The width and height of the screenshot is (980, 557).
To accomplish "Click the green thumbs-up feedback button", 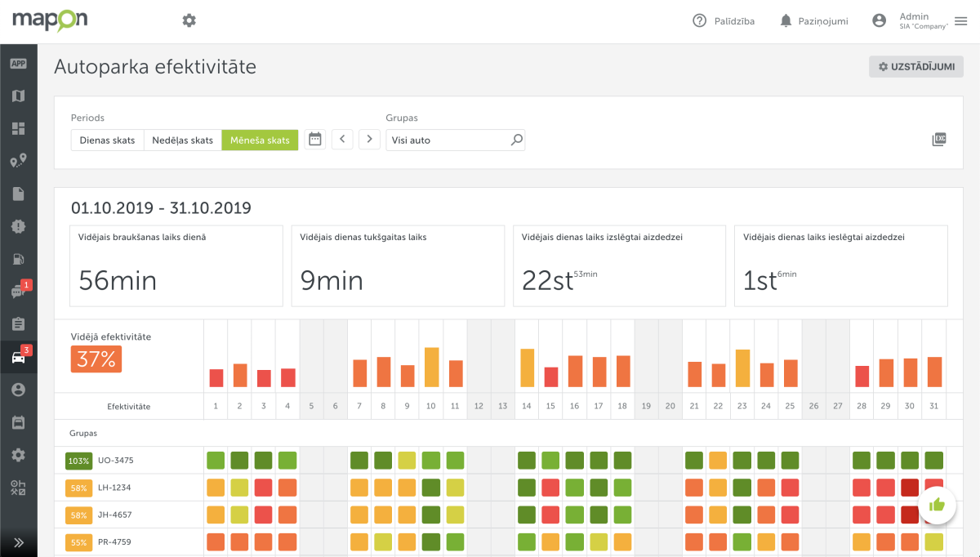I will tap(938, 505).
